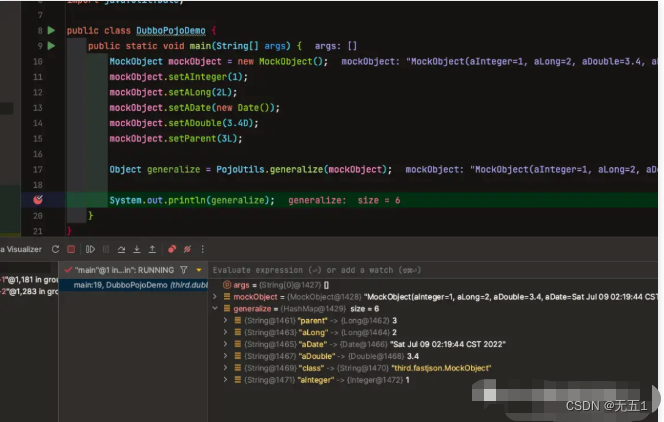
Task: Remove the breakpoint at the println line
Action: [38, 200]
